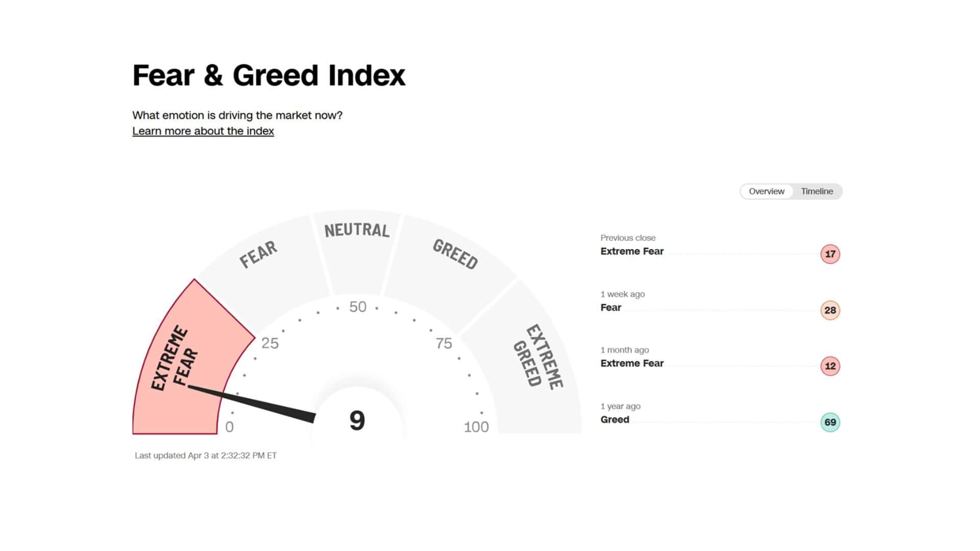Click the 'Fear' label under 1 week ago
The height and width of the screenshot is (551, 980).
point(610,308)
